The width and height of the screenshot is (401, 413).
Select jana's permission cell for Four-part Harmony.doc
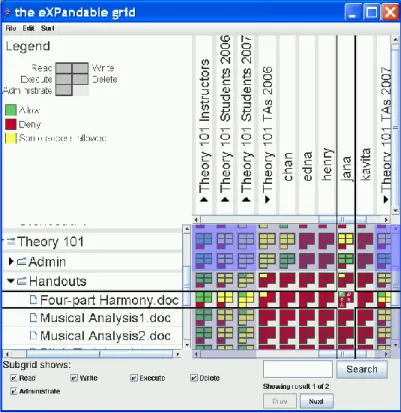pos(346,299)
